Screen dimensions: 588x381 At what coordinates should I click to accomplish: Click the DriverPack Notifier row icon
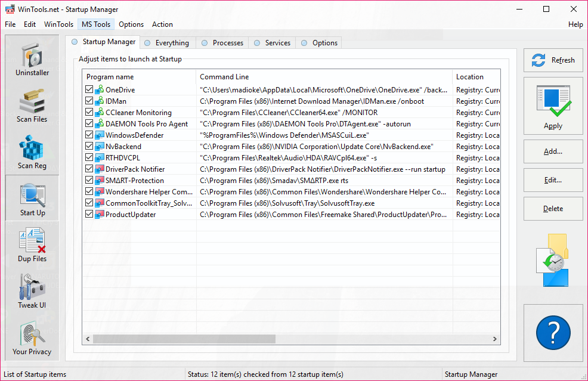point(100,169)
